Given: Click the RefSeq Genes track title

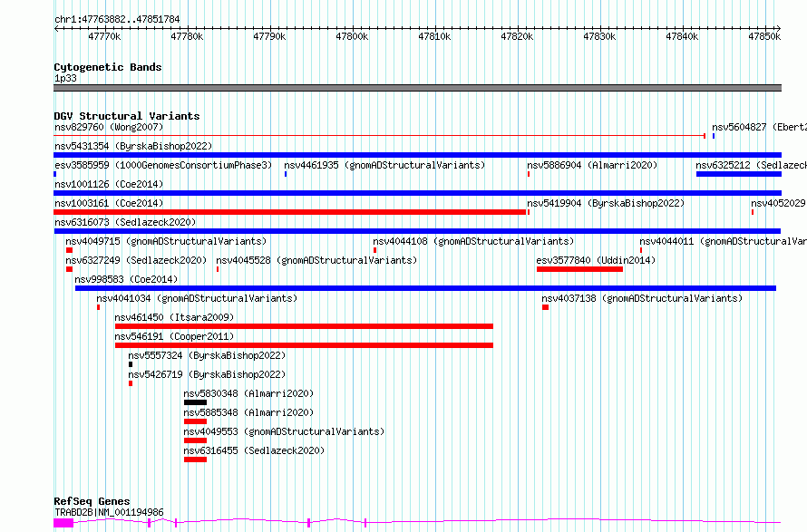Looking at the screenshot, I should [x=92, y=501].
